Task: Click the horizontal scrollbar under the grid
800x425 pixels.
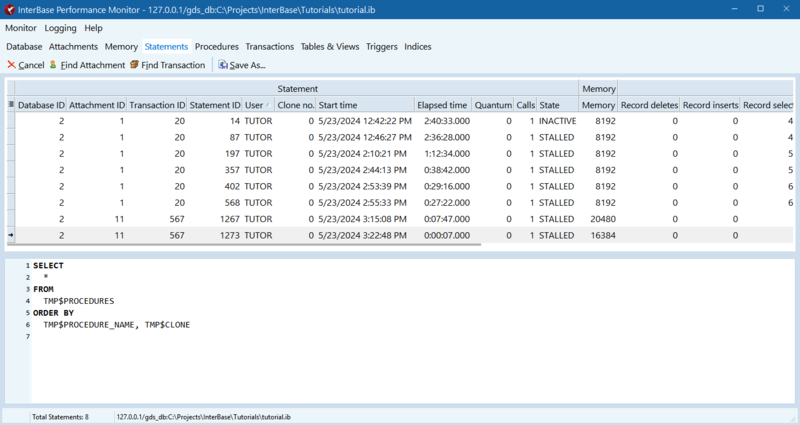Action: point(244,245)
